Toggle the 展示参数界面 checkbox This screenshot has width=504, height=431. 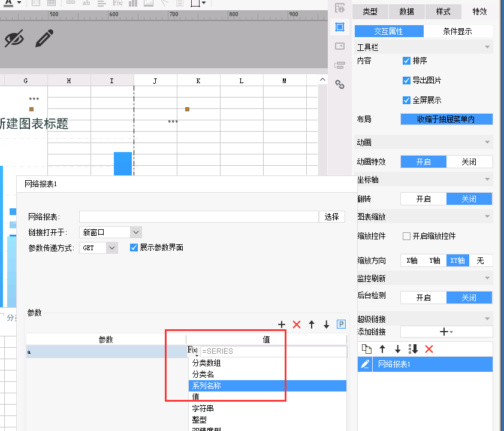(134, 247)
